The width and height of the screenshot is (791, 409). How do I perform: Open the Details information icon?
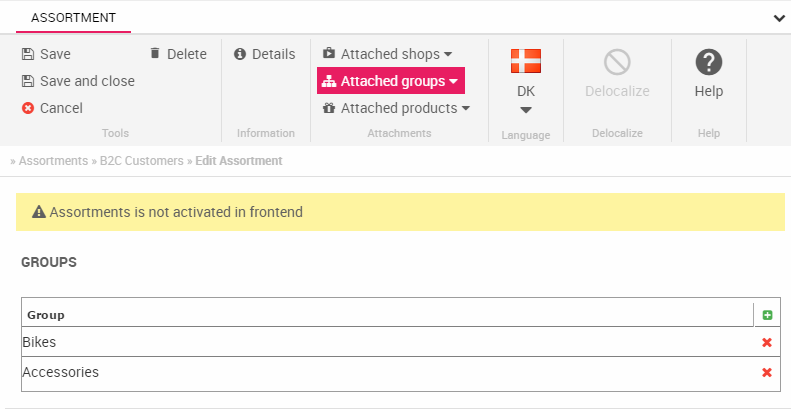click(x=240, y=54)
